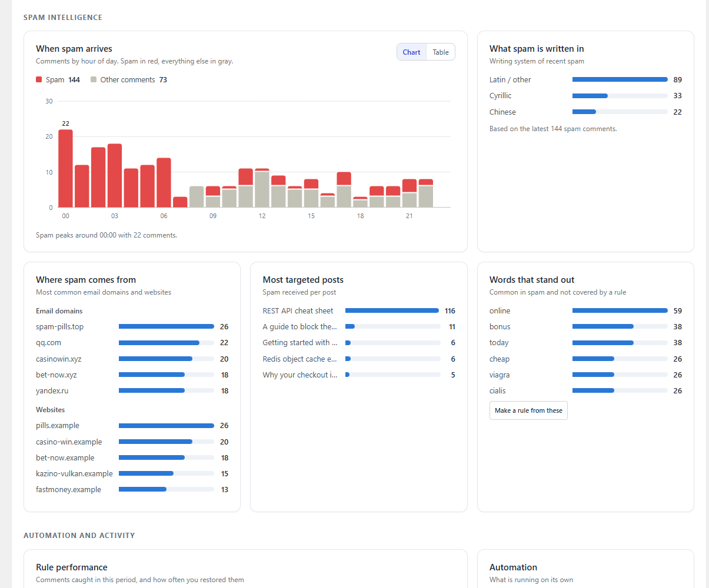Select the pills.example website row
The image size is (709, 588).
pyautogui.click(x=132, y=425)
